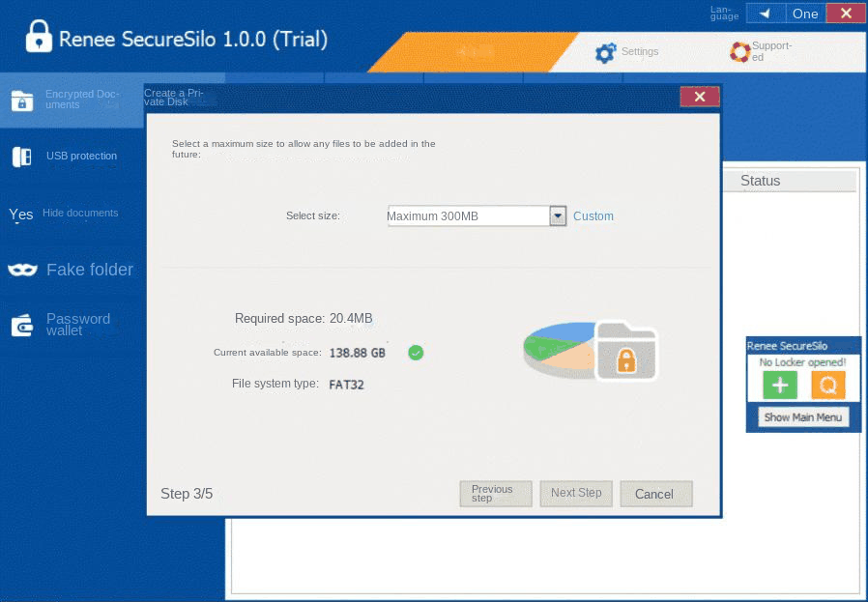The height and width of the screenshot is (602, 868).
Task: Expand the Language selector arrow
Action: [766, 13]
